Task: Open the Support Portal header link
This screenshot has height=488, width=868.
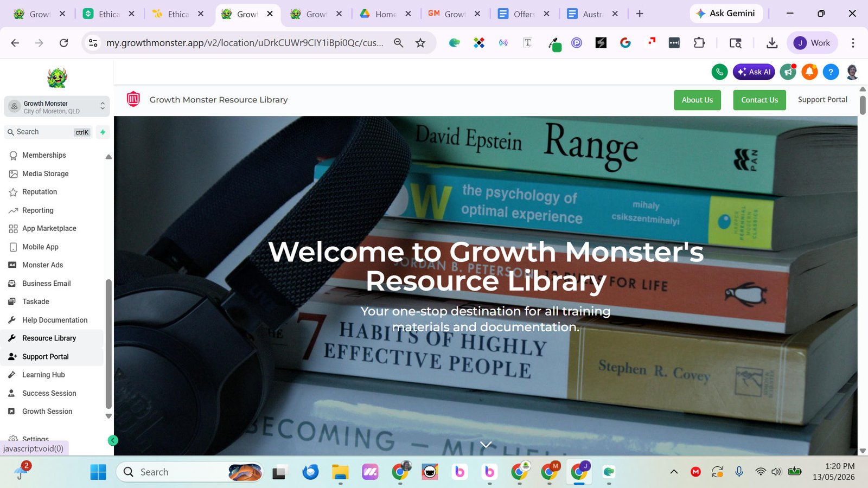Action: (x=822, y=100)
